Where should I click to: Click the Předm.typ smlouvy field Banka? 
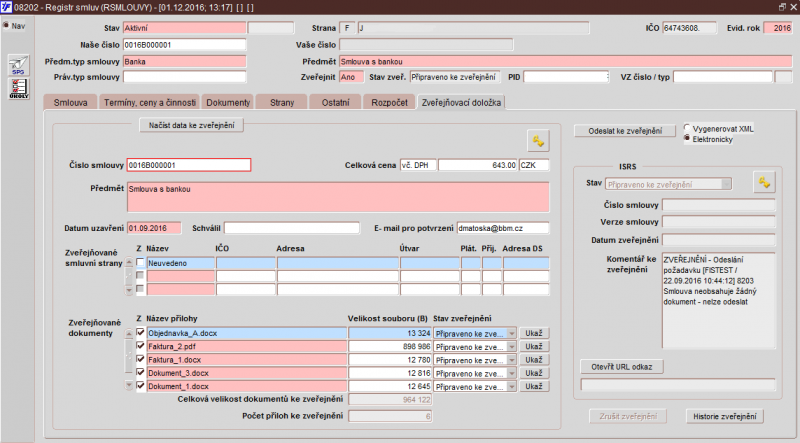[184, 62]
